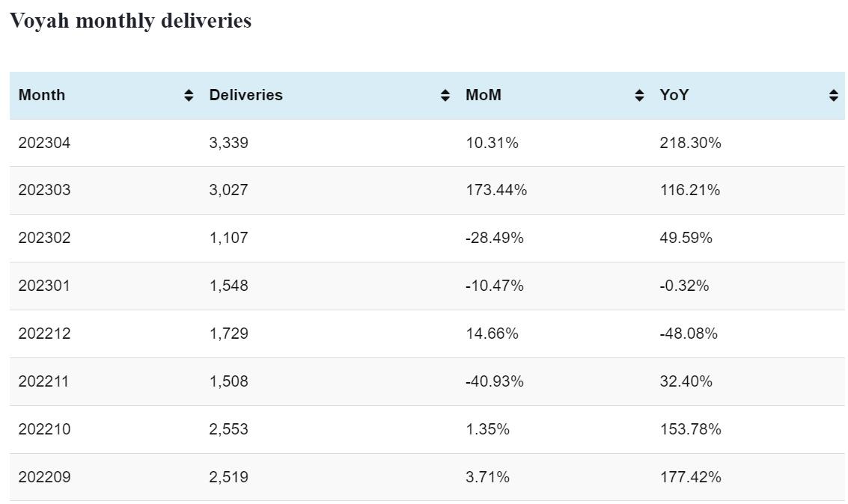Click the sort arrows in Month column

tap(189, 95)
